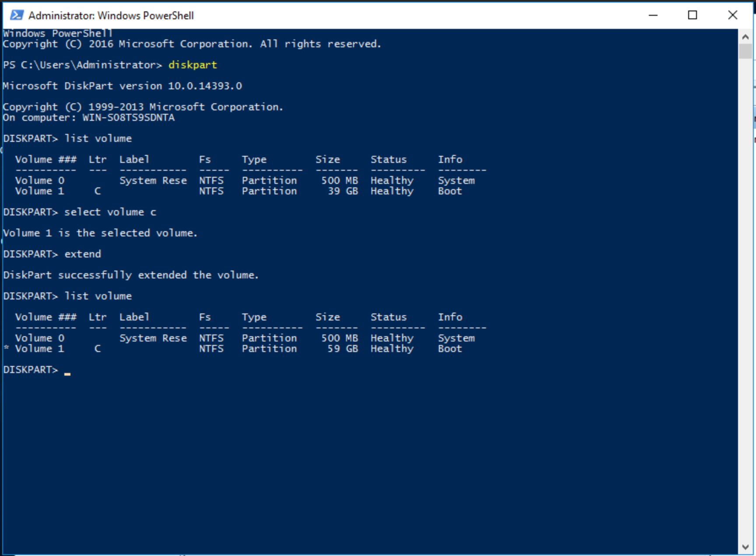
Task: Click '500 MB' size in second table
Action: (x=340, y=338)
